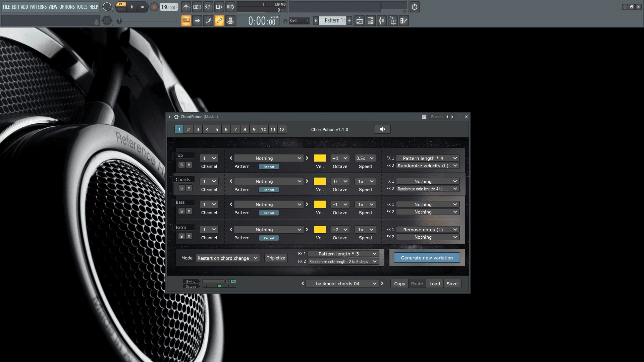Open ChordPotion plugin options gear icon
644x362 pixels.
(x=176, y=117)
